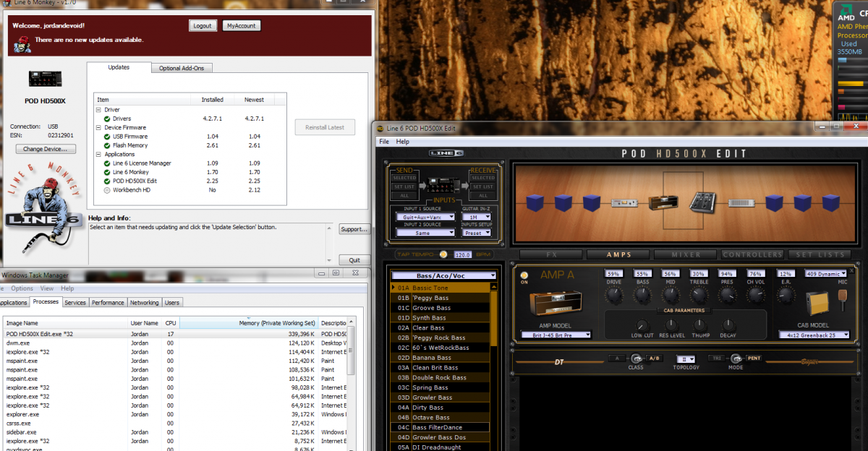868x451 pixels.
Task: Click the Line 6 logo in POD HD500X Edit
Action: 445,153
